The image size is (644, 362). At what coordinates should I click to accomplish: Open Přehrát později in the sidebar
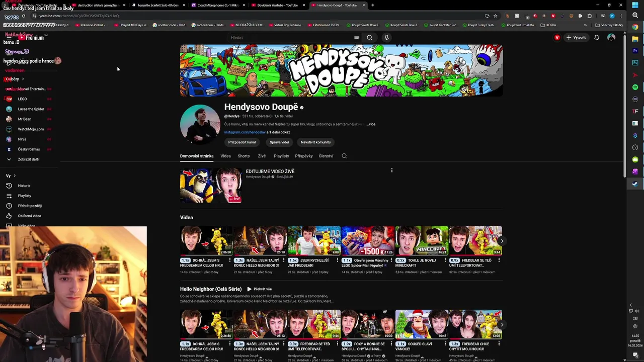(29, 206)
